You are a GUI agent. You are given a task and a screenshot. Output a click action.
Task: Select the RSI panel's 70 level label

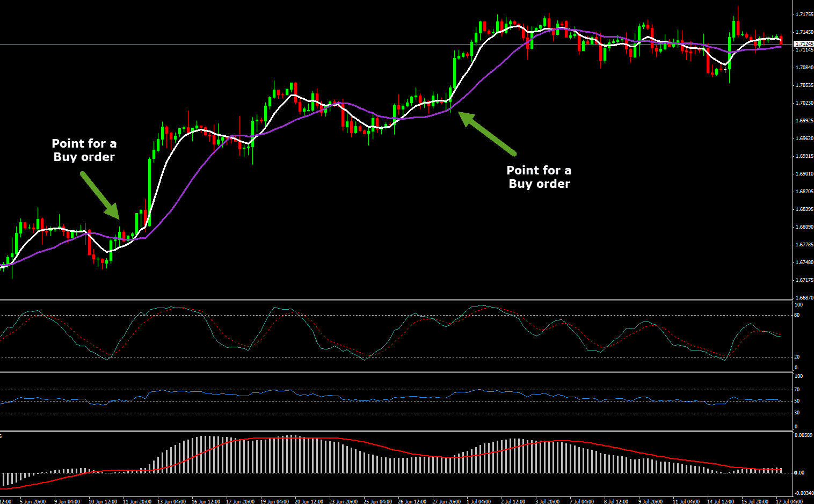pyautogui.click(x=797, y=390)
